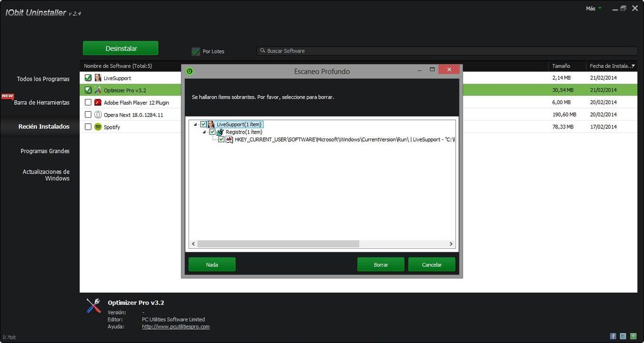This screenshot has width=644, height=343.
Task: Click the Fecha de Instalación sort arrow
Action: 633,66
